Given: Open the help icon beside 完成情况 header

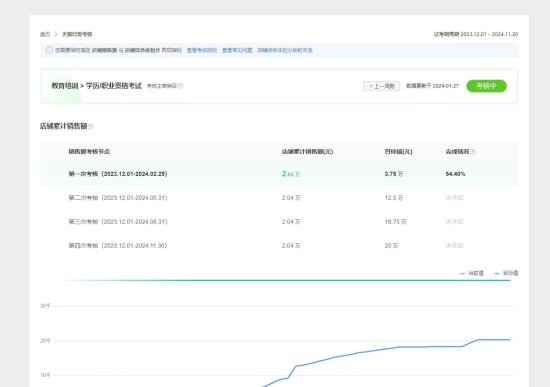Looking at the screenshot, I should (x=472, y=152).
